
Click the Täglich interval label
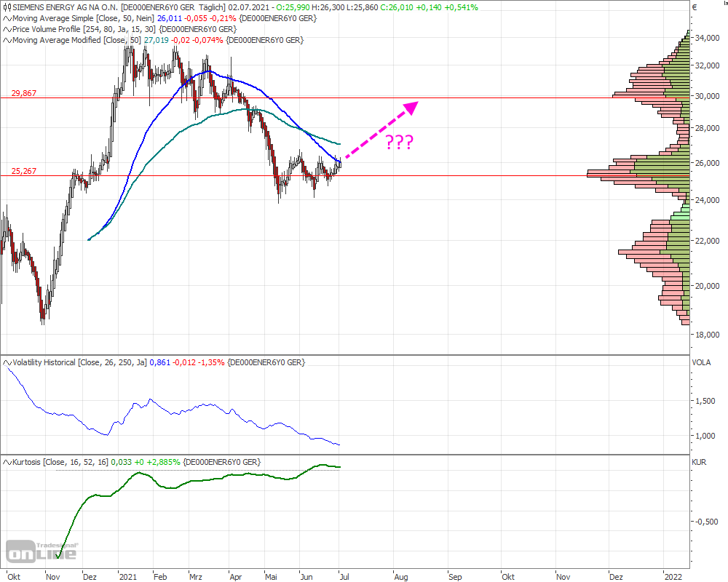point(212,7)
